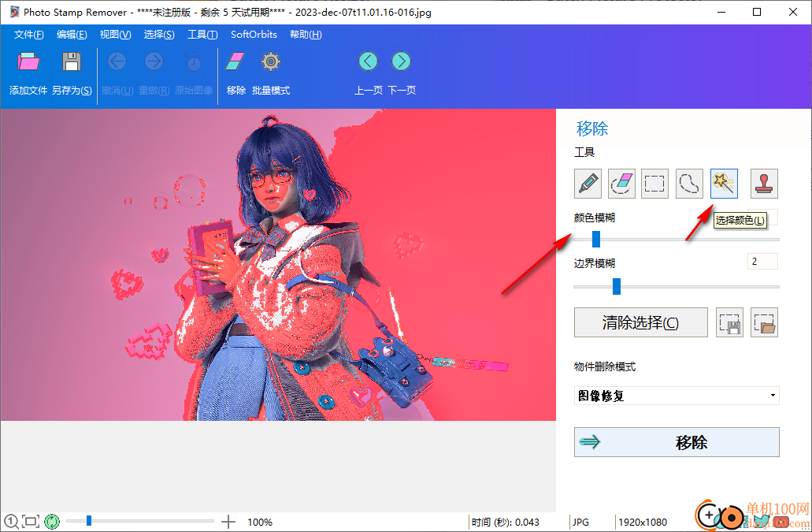Select the Magic Wand color tool

click(724, 184)
